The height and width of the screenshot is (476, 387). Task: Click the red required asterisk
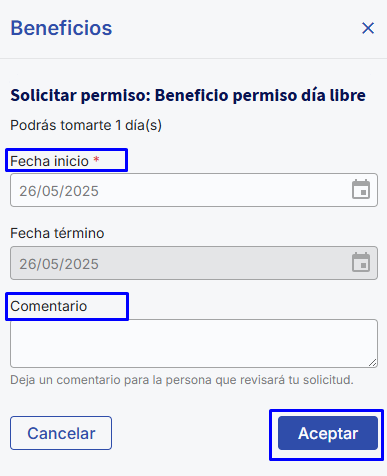click(x=96, y=160)
